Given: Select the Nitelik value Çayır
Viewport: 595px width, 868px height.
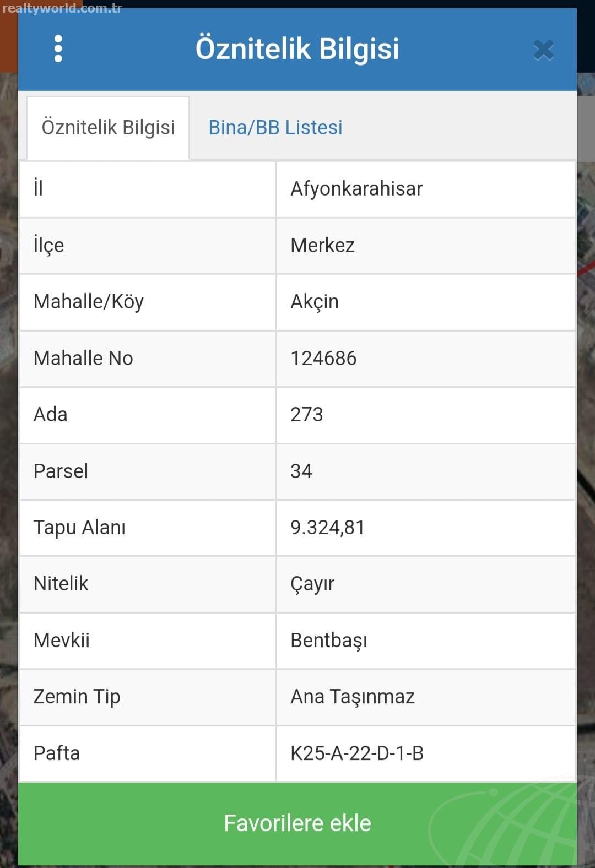Looking at the screenshot, I should 312,584.
